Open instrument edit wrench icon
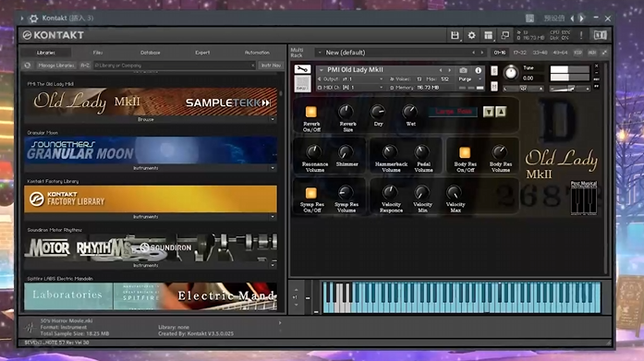Image resolution: width=644 pixels, height=361 pixels. (x=302, y=69)
